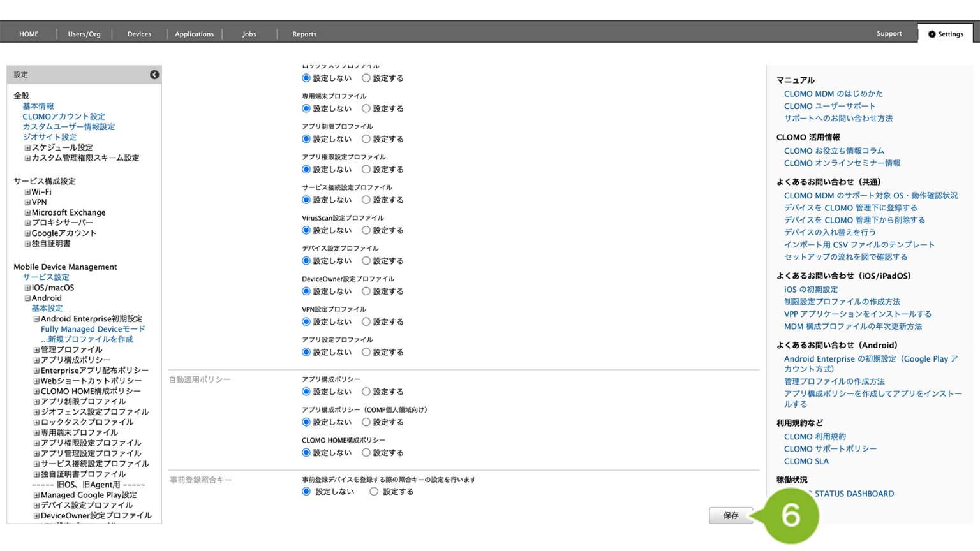Choose 設定する for 事前登録照合キー

[x=374, y=492]
